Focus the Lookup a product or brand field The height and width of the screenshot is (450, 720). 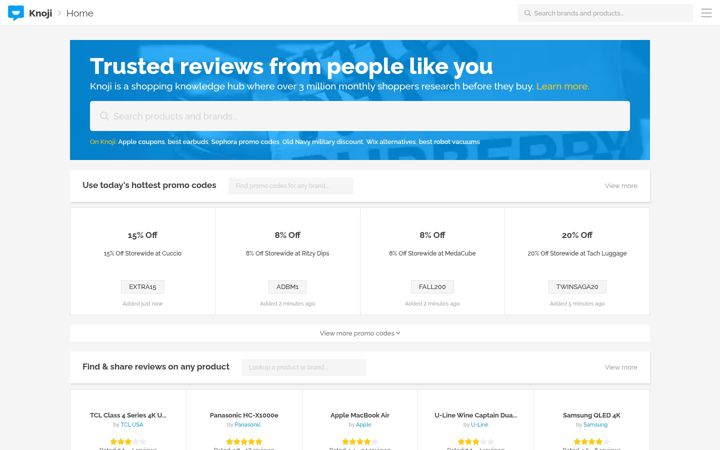point(304,367)
